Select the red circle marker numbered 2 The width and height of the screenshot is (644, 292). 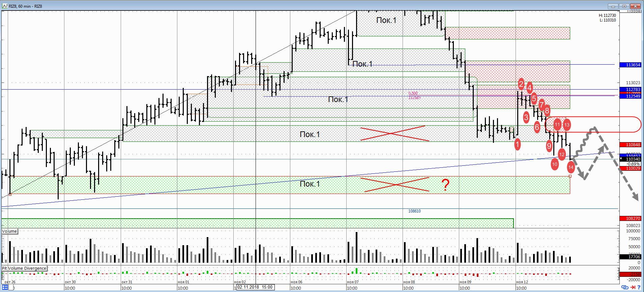[x=521, y=84]
